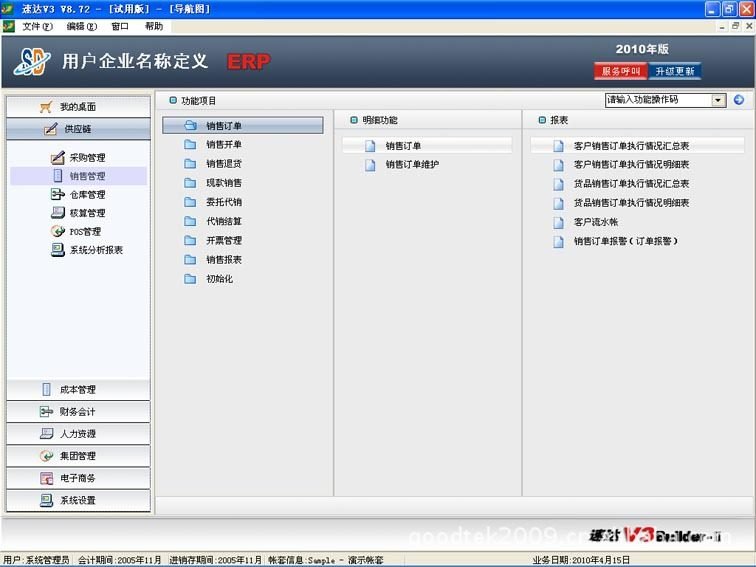Select the 销售订单 folder icon
This screenshot has height=567, width=756.
(190, 125)
